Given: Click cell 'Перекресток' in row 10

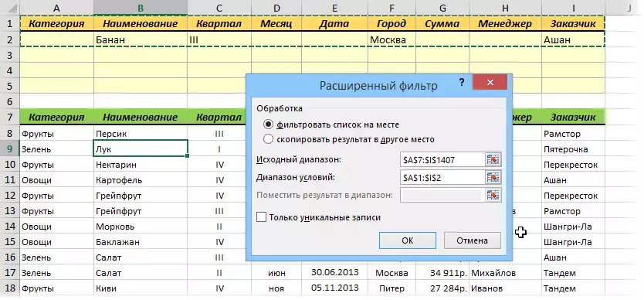Looking at the screenshot, I should tap(574, 165).
